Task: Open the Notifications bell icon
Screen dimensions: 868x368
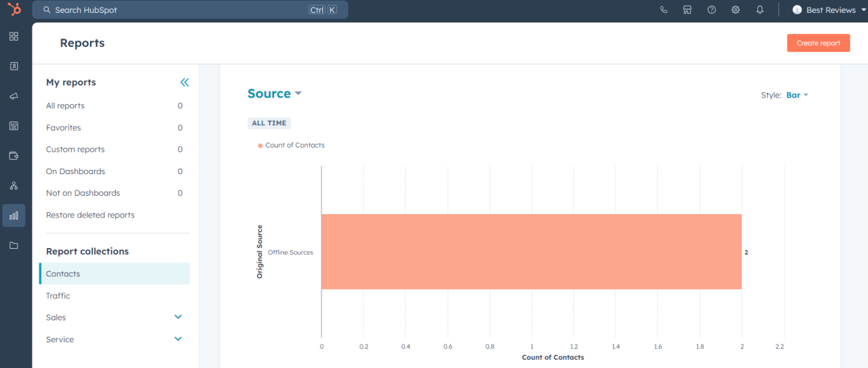Action: pyautogui.click(x=760, y=9)
